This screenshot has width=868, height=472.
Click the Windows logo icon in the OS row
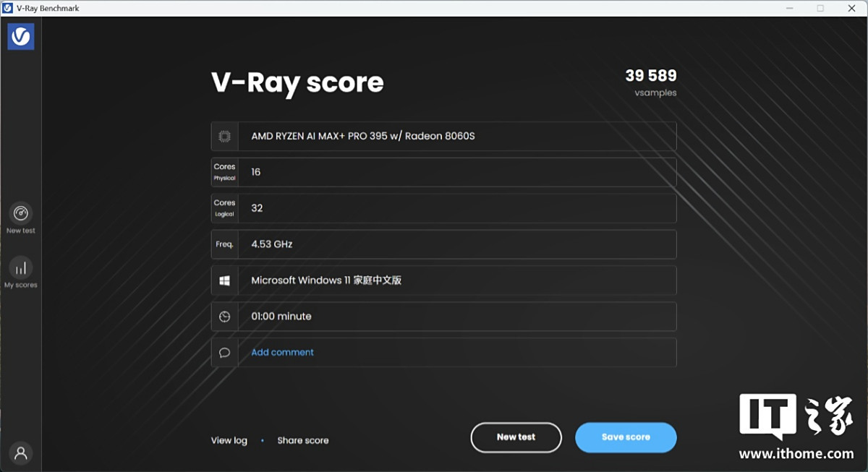point(225,280)
